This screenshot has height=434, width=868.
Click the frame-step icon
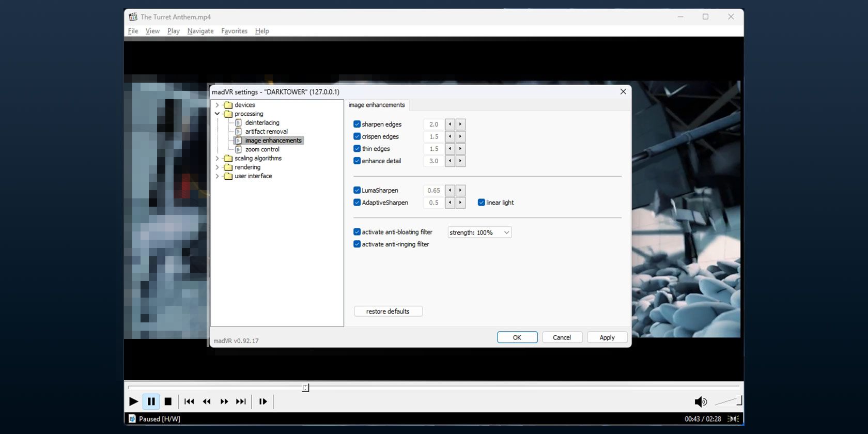tap(263, 401)
